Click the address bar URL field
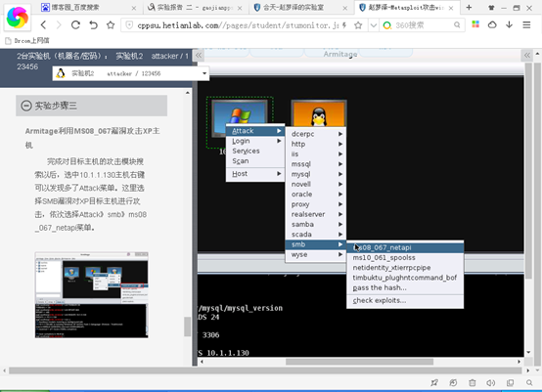Viewport: 542px width, 392px height. [238, 25]
